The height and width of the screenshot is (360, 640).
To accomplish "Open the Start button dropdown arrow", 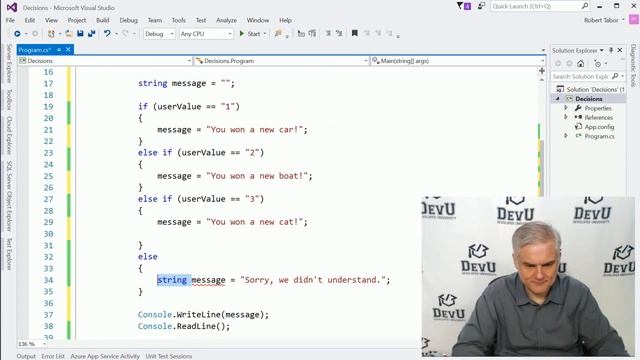I will coord(265,34).
